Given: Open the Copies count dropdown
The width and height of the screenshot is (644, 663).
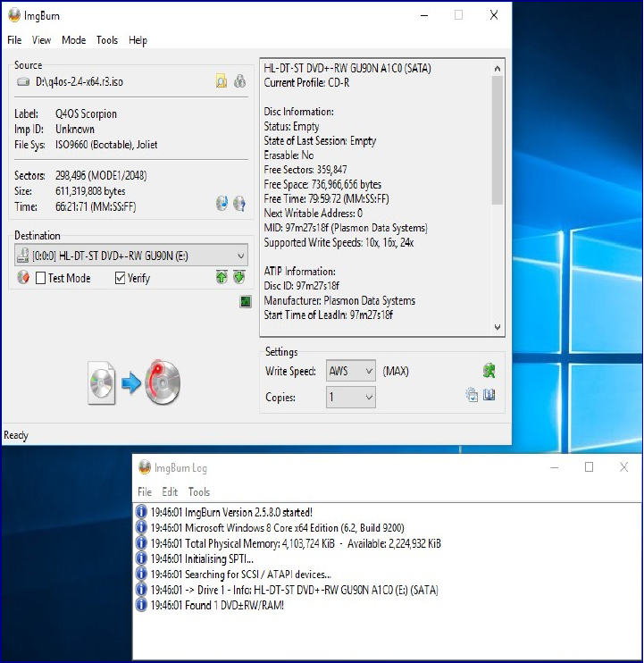Looking at the screenshot, I should point(351,397).
